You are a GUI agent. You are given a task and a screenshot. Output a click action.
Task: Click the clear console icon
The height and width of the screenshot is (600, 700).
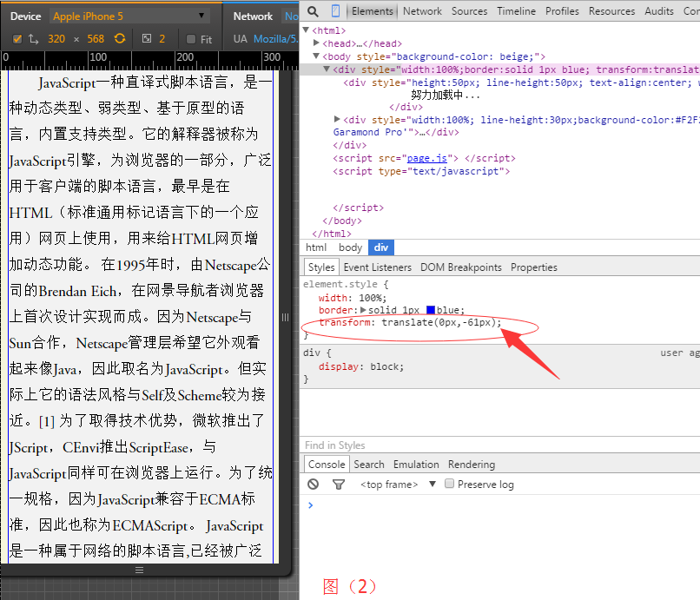pyautogui.click(x=314, y=484)
